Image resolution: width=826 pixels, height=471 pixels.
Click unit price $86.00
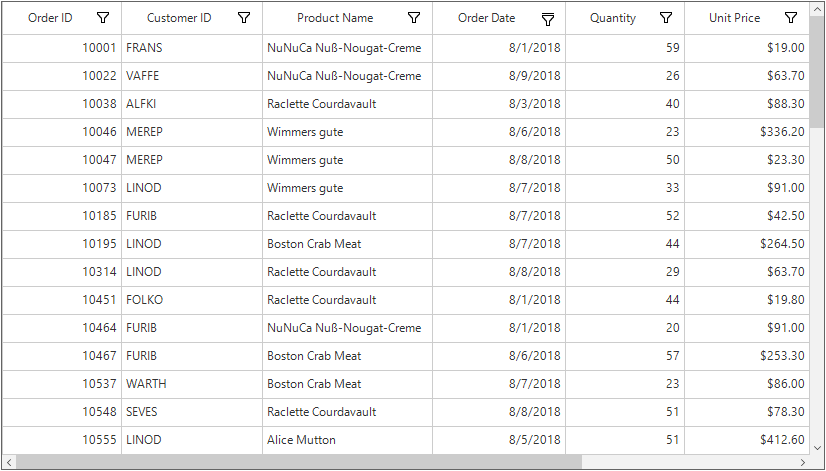[747, 384]
